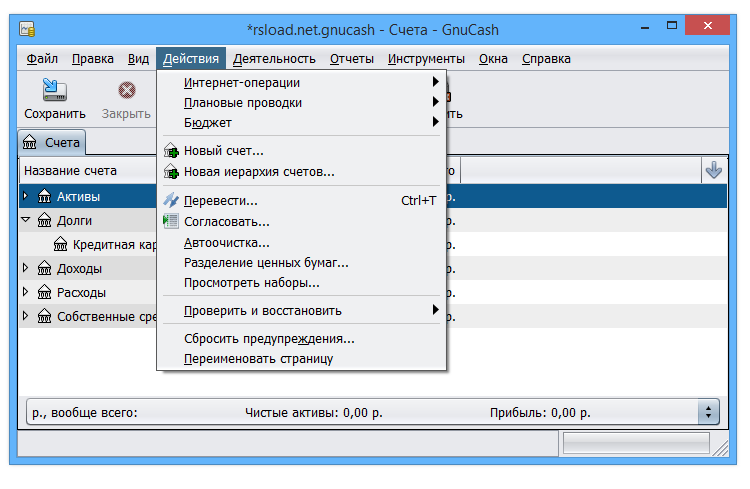Open the Справка menu

[546, 59]
